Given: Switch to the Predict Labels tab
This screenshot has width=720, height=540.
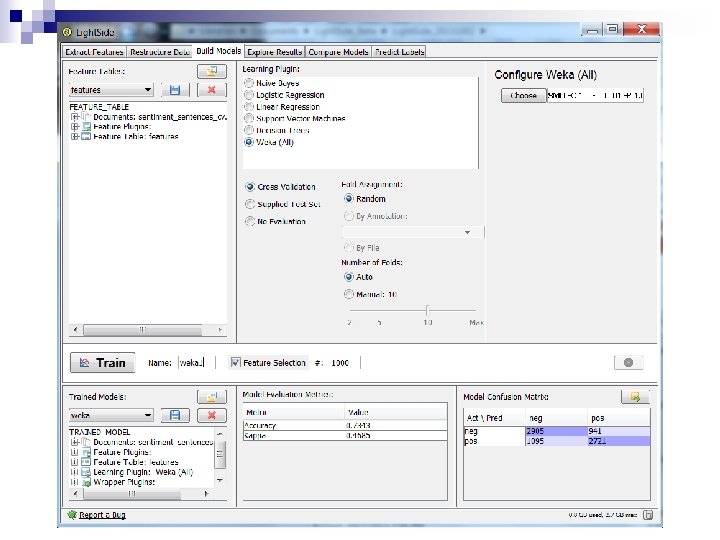Looking at the screenshot, I should (399, 52).
